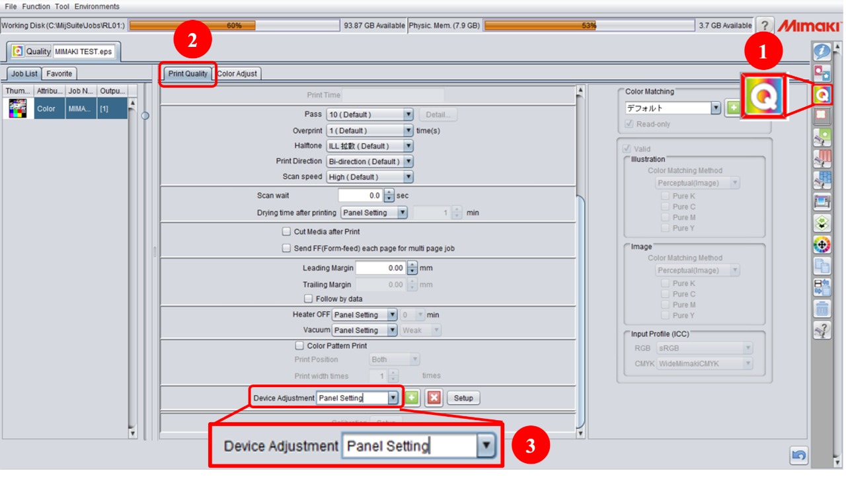Enable Color Pattern Print
The width and height of the screenshot is (846, 504).
coord(299,345)
